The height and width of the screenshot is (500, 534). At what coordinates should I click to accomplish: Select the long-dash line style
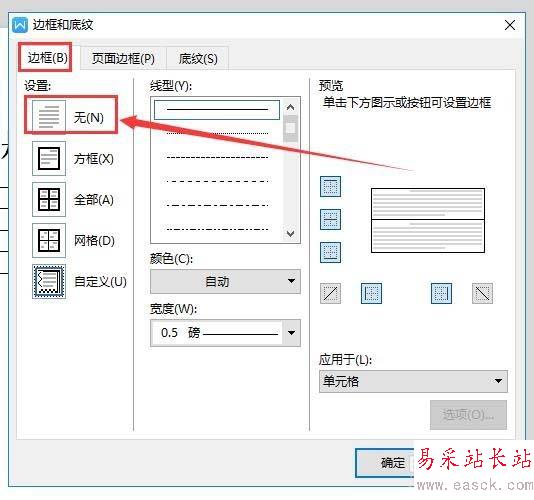click(217, 181)
